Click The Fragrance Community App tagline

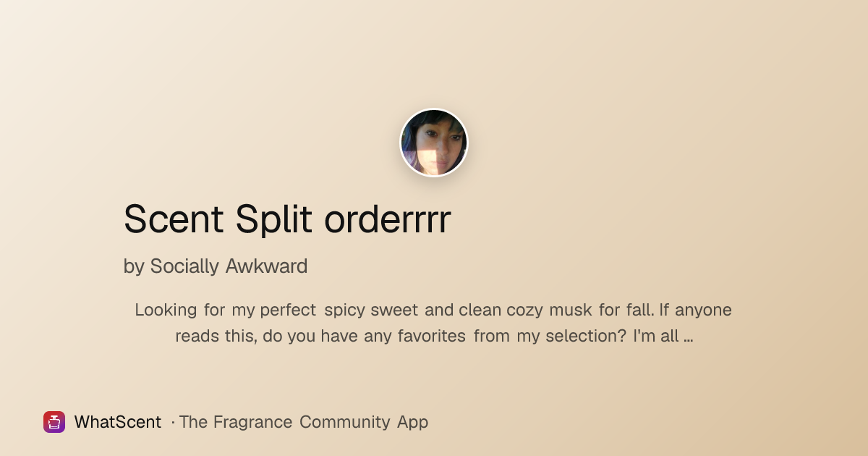[x=304, y=422]
